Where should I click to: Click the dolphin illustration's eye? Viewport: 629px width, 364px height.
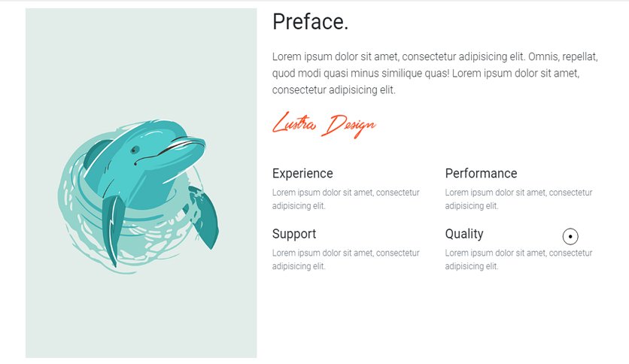pyautogui.click(x=135, y=150)
